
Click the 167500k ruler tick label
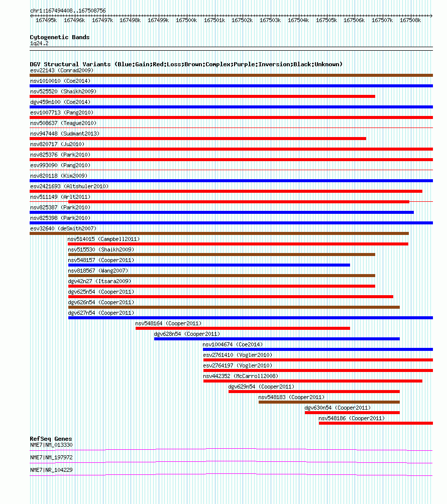click(186, 20)
